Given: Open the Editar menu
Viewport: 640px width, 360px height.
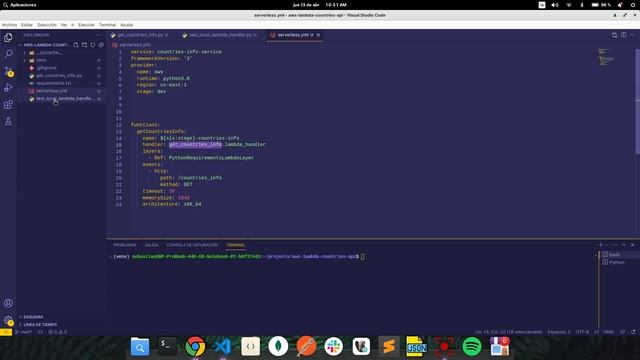Looking at the screenshot, I should 27,25.
